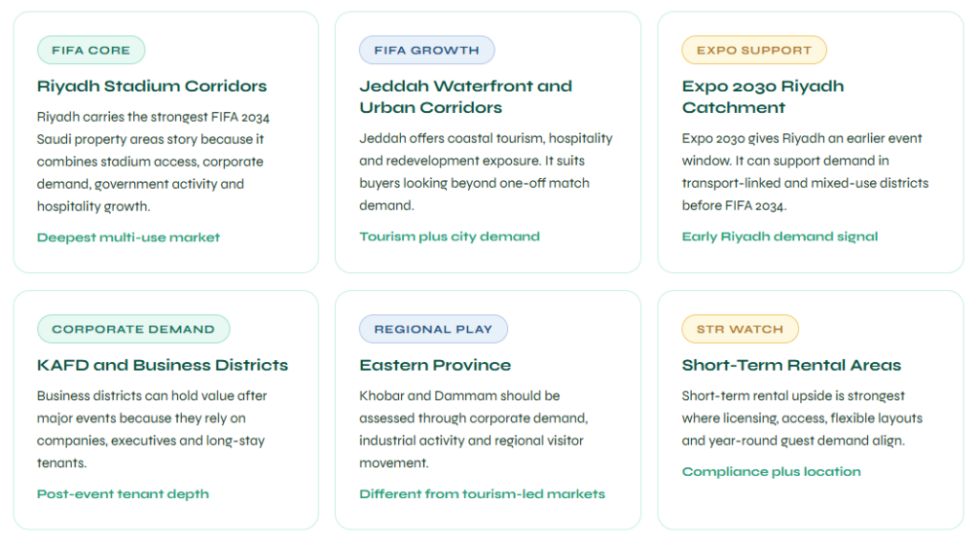This screenshot has width=980, height=543.
Task: Click the FIFA GROWTH badge
Action: click(x=427, y=50)
